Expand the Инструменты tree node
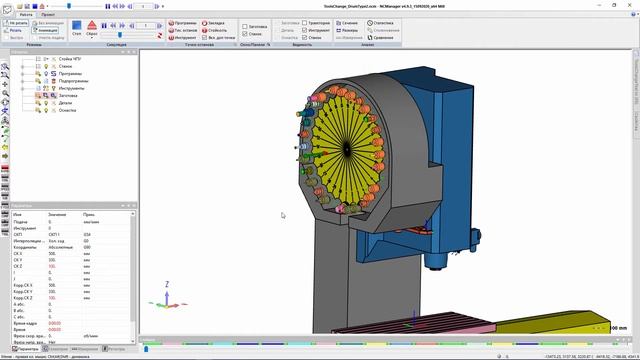 [x=22, y=88]
